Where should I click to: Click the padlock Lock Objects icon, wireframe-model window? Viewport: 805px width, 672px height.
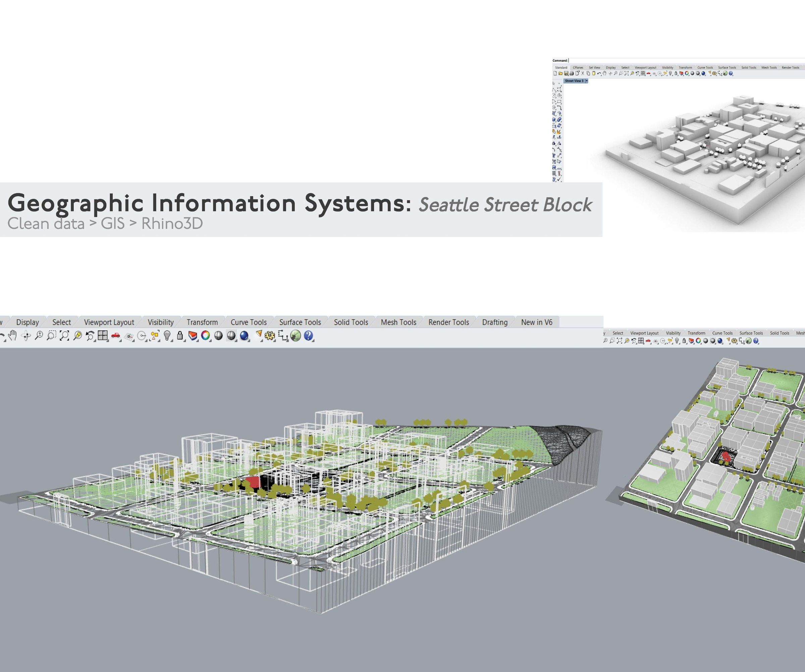[180, 336]
